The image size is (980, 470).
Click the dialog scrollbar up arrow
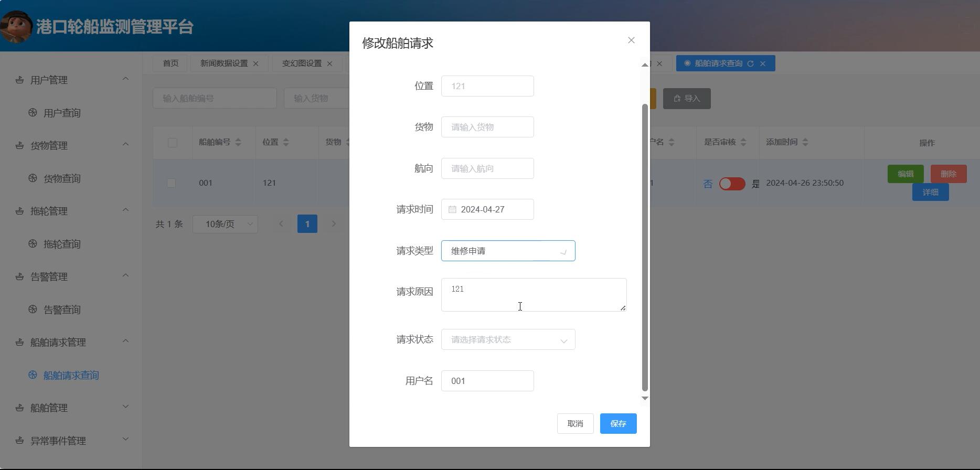(x=645, y=65)
